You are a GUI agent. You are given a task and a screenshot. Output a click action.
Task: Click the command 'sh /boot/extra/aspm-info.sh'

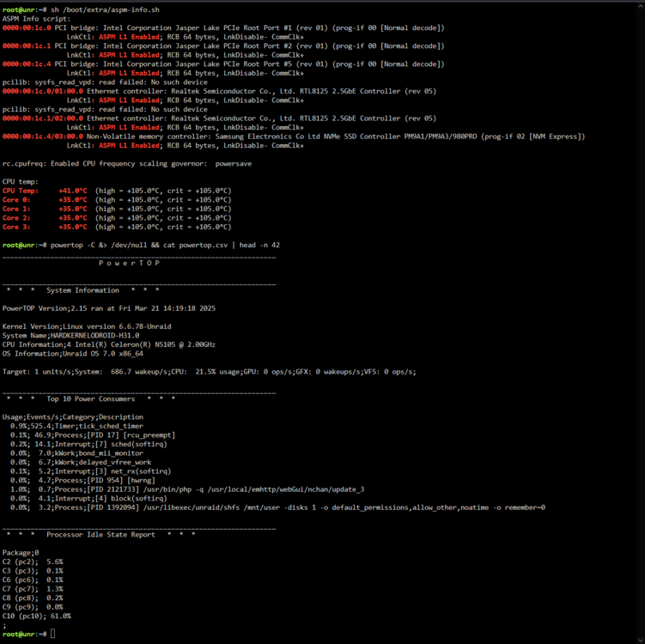pyautogui.click(x=105, y=9)
